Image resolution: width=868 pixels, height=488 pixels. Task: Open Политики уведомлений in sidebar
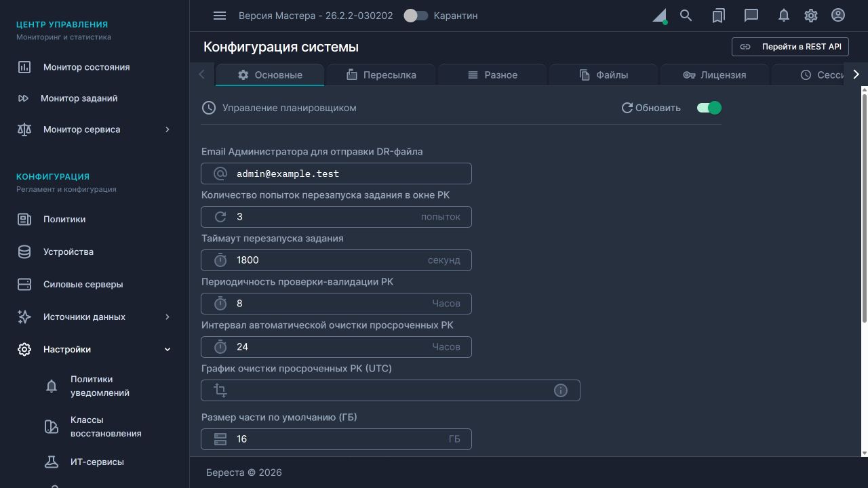tap(100, 386)
